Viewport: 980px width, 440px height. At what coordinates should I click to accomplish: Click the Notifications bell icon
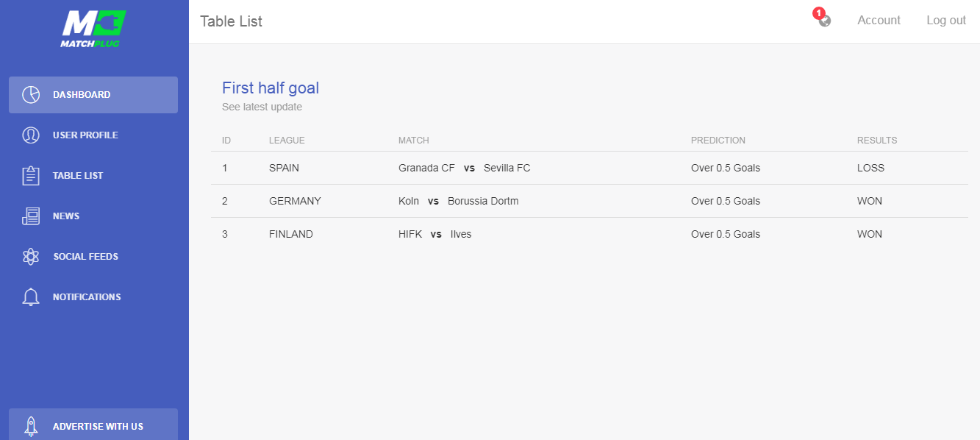point(31,297)
